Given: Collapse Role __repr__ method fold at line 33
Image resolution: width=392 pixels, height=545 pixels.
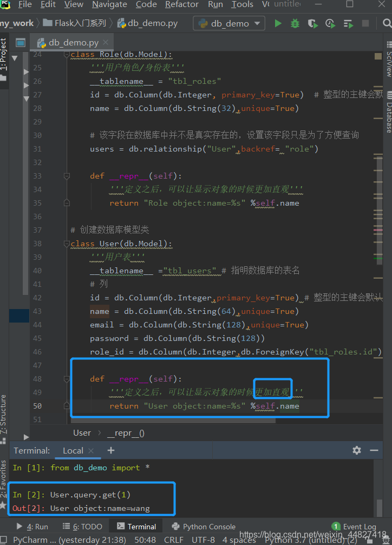Looking at the screenshot, I should pyautogui.click(x=67, y=176).
